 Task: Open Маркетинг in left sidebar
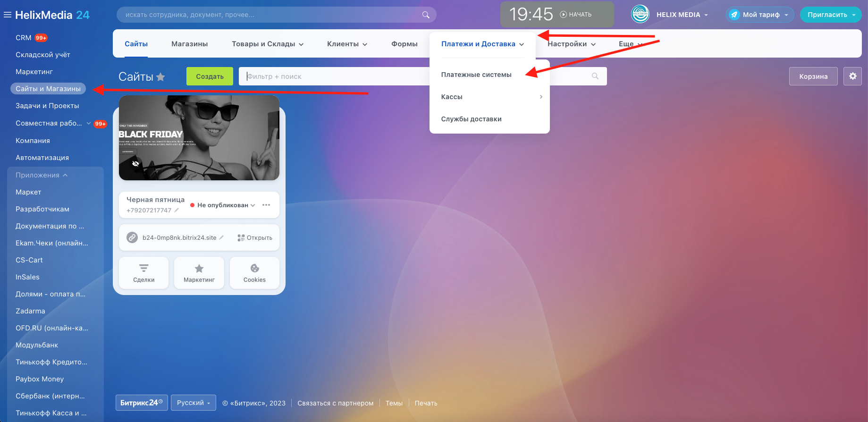[x=34, y=72]
